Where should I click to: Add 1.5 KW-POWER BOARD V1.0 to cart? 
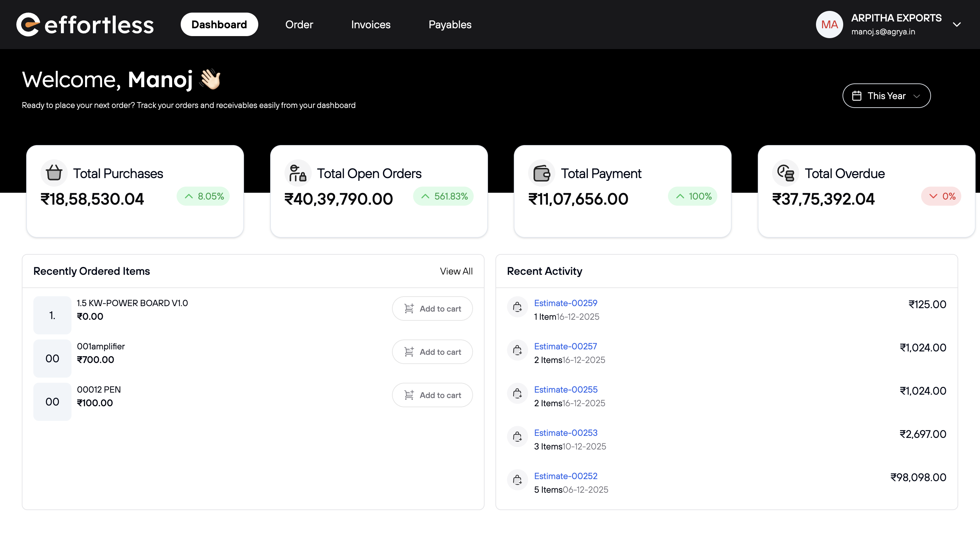[x=432, y=309]
